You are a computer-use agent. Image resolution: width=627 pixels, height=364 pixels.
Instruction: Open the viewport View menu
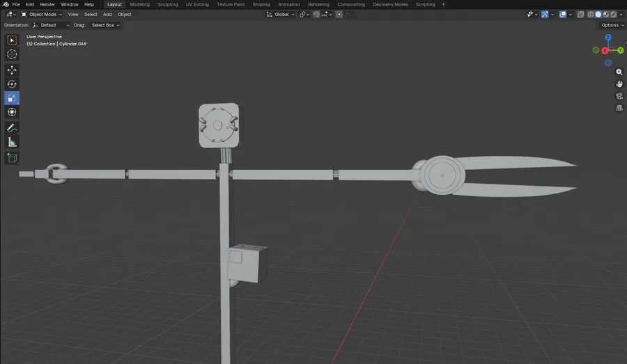click(73, 15)
